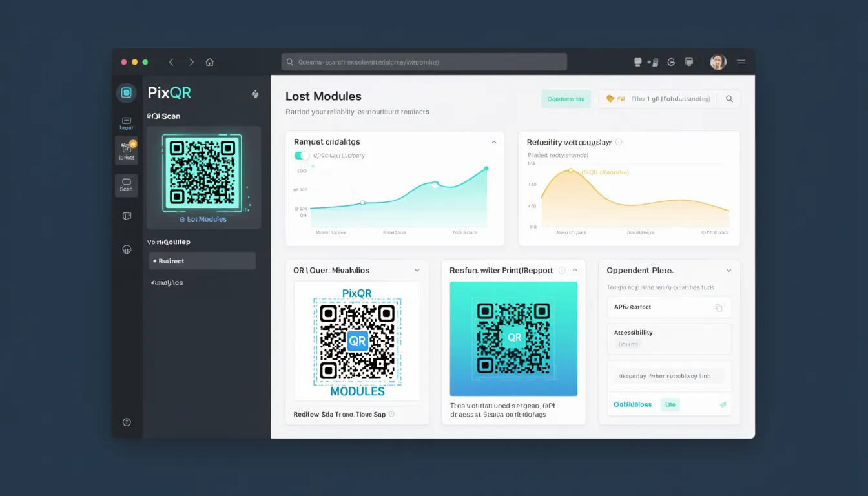The image size is (868, 496).
Task: Click the circular G icon in top bar
Action: (x=671, y=62)
